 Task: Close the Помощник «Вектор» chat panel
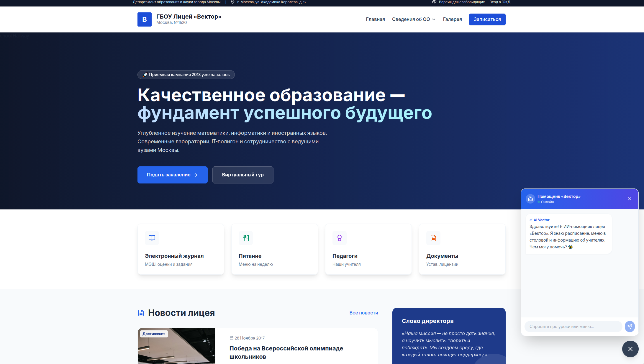(x=629, y=199)
